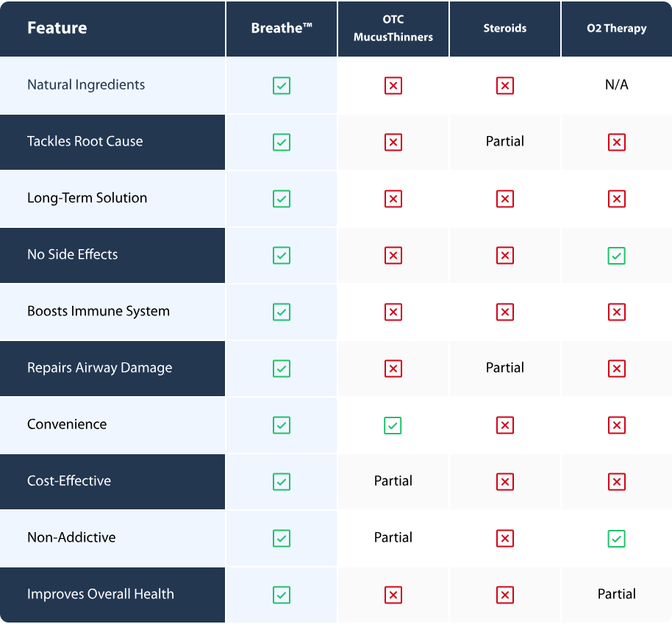Click the Breathe check mark for Boosts Immune System
Viewport: 672px width, 624px height.
282,312
